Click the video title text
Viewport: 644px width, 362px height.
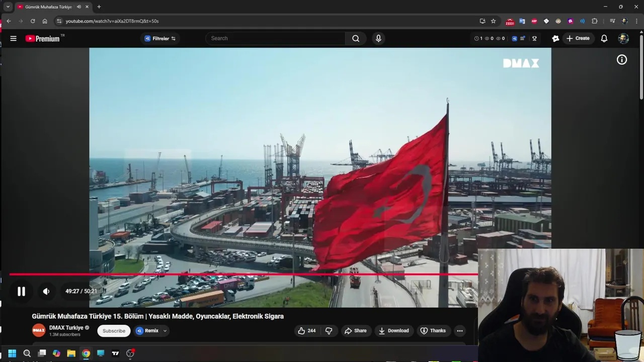pos(157,316)
